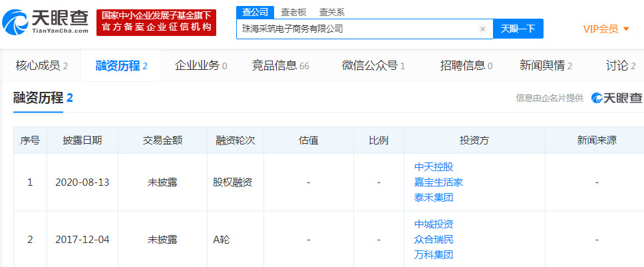Click the VIP会员 link
Image resolution: width=644 pixels, height=267 pixels.
click(601, 29)
